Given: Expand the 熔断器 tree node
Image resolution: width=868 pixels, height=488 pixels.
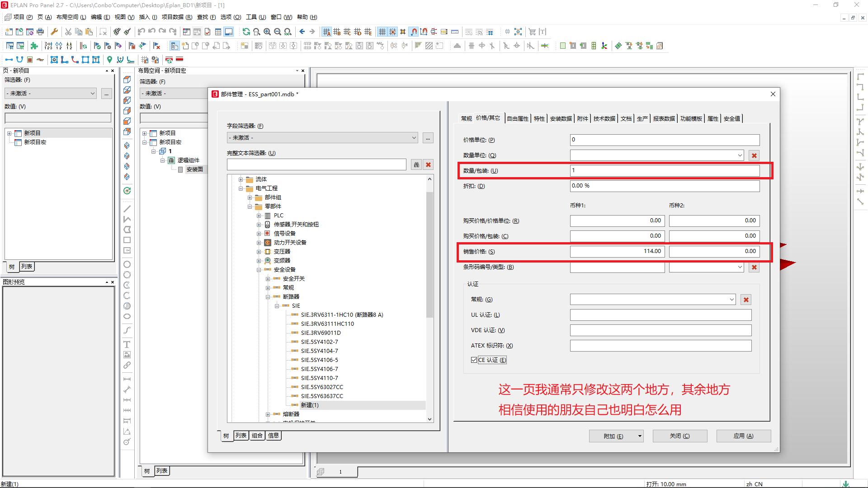Looking at the screenshot, I should (x=268, y=414).
